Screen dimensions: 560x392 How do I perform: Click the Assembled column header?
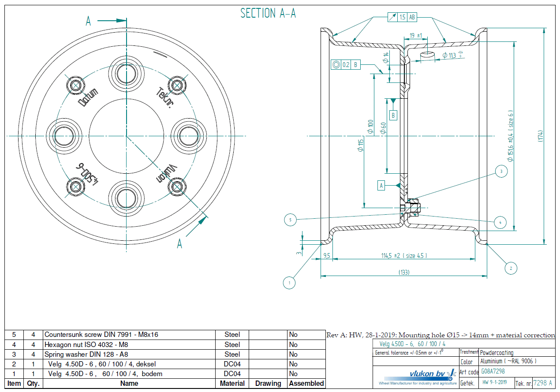tap(306, 384)
